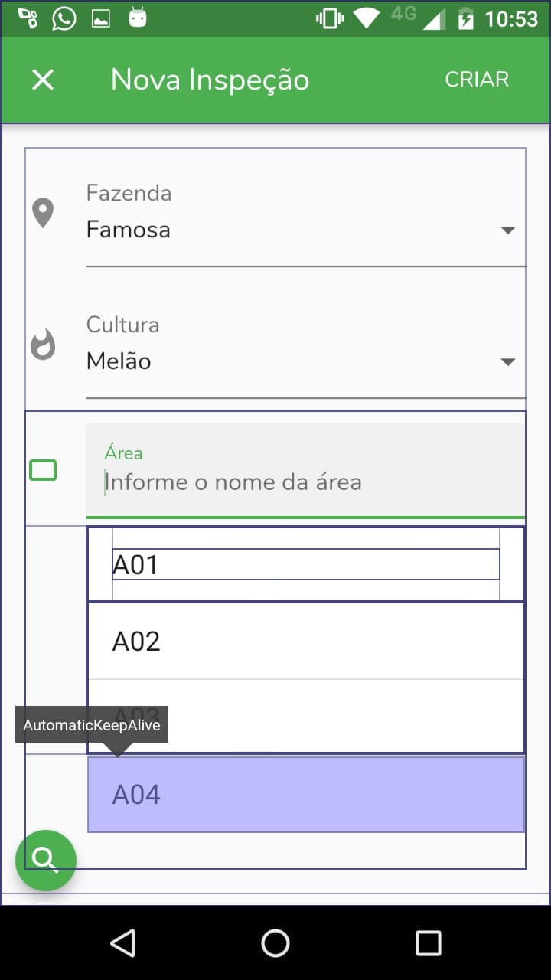Open WhatsApp from the status bar
This screenshot has height=980, width=551.
(64, 17)
